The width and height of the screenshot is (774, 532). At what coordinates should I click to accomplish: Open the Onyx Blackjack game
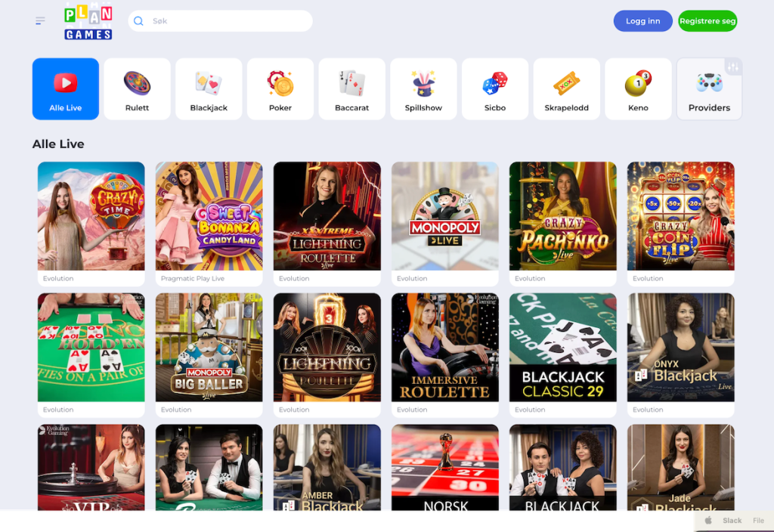coord(681,348)
